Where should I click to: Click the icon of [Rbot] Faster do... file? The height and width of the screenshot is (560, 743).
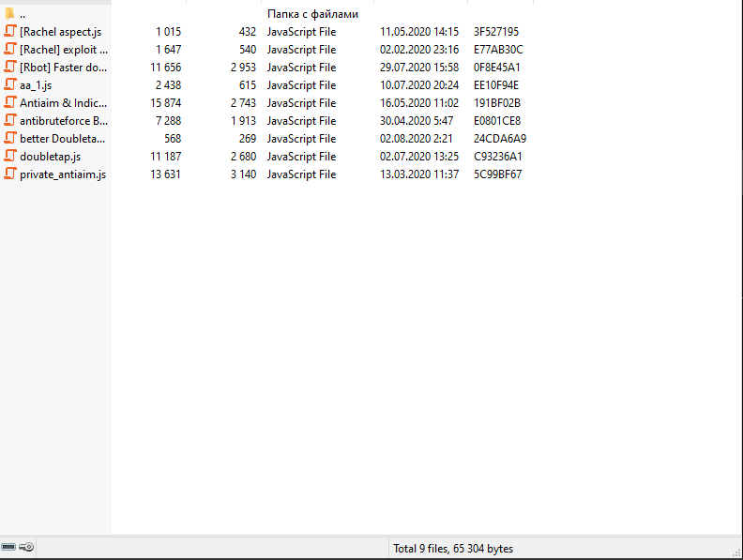10,67
